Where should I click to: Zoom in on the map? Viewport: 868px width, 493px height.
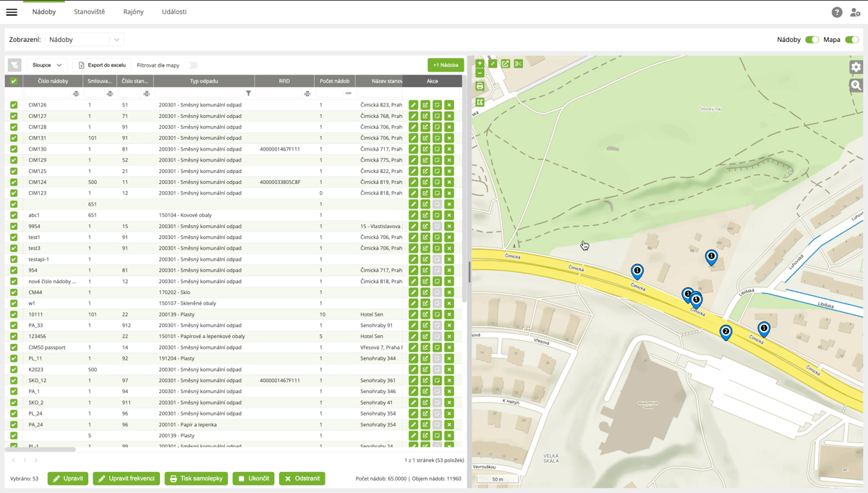coord(480,64)
